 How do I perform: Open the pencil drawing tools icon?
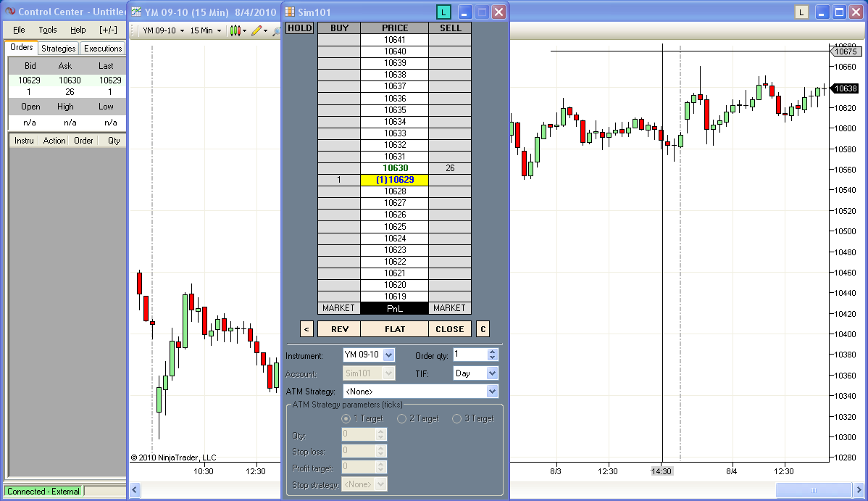256,30
